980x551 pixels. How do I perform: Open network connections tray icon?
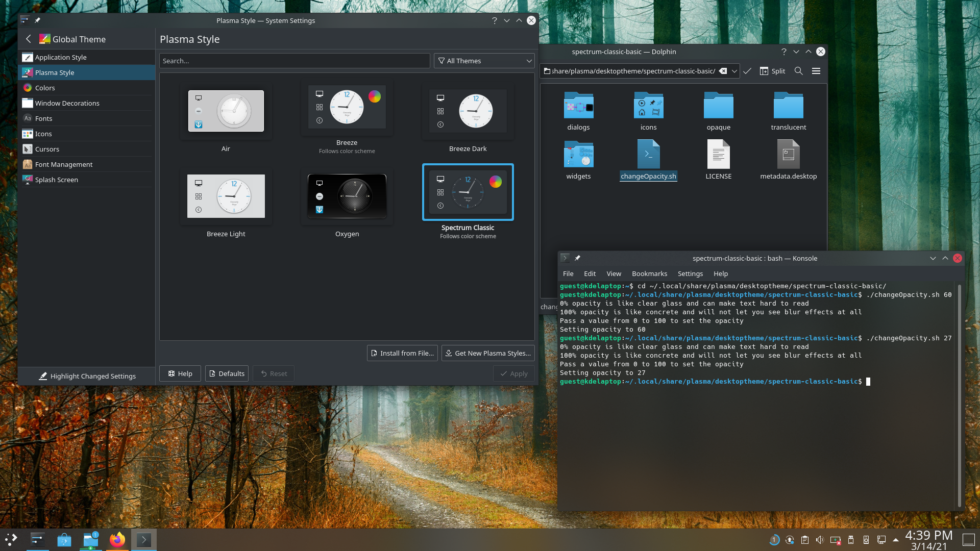point(881,540)
